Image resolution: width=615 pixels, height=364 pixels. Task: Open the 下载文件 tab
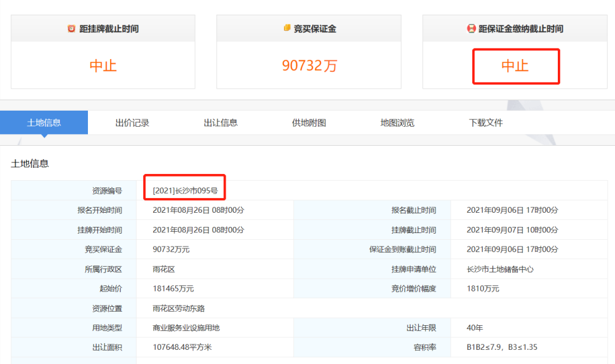pyautogui.click(x=486, y=123)
